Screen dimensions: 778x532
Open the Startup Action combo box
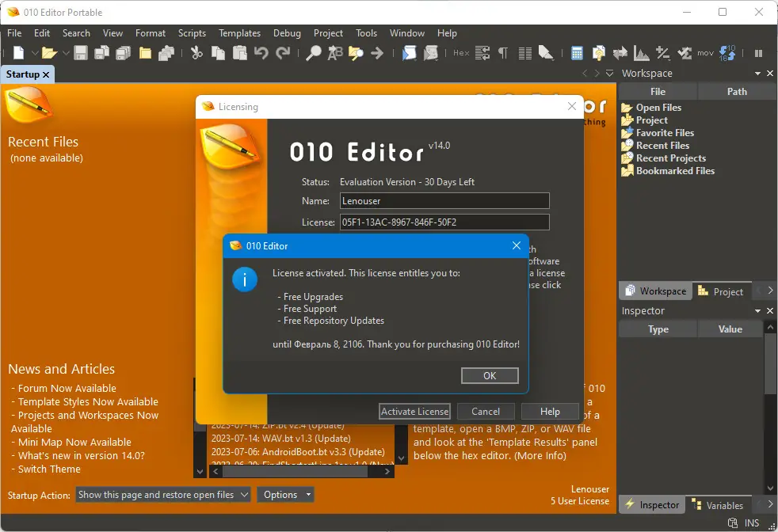[162, 494]
